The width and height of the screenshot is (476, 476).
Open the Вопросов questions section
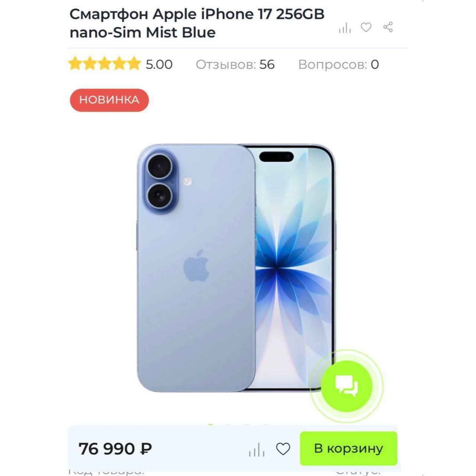338,64
